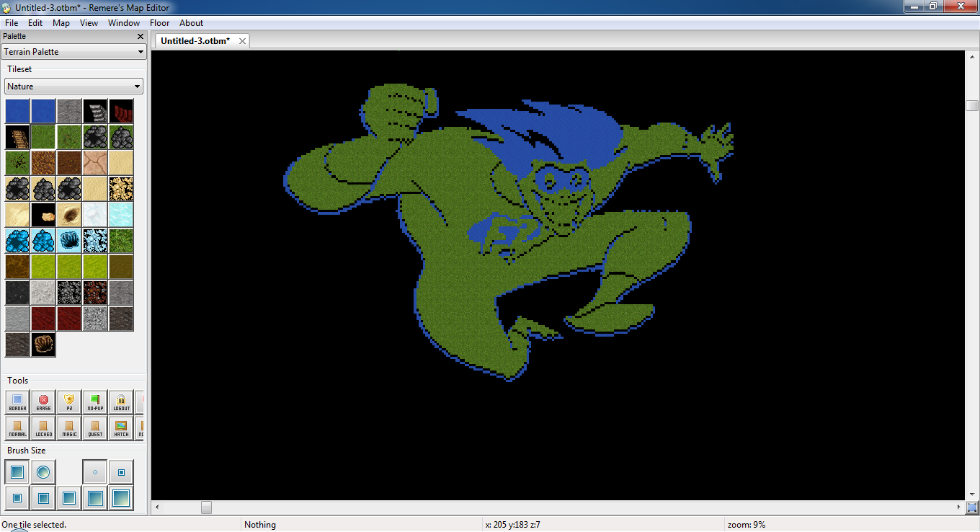The image size is (980, 532).
Task: Expand the Nature tileset dropdown
Action: [x=73, y=87]
